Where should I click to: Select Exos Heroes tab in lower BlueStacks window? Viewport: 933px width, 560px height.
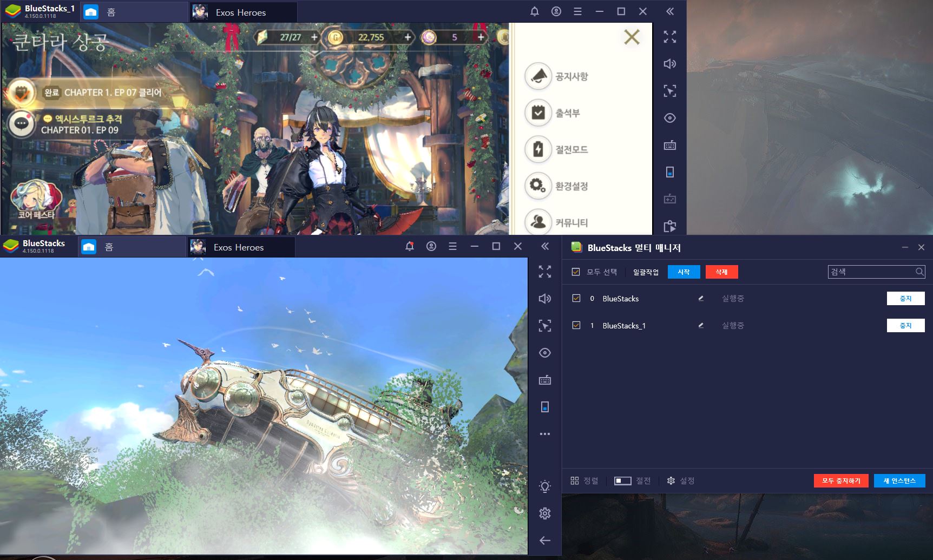click(240, 247)
